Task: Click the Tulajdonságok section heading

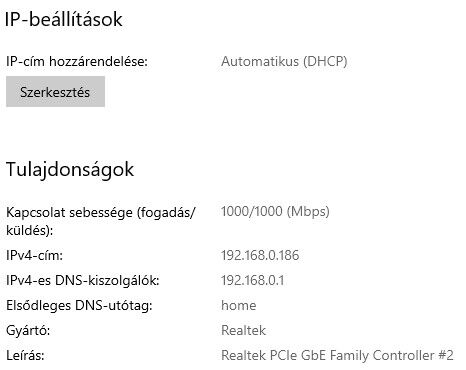Action: coord(70,170)
